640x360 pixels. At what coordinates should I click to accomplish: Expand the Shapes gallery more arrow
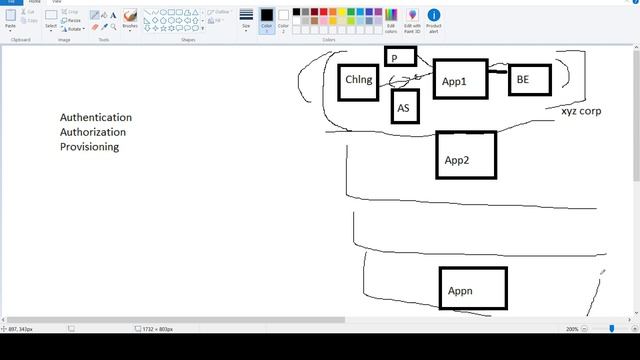click(202, 28)
